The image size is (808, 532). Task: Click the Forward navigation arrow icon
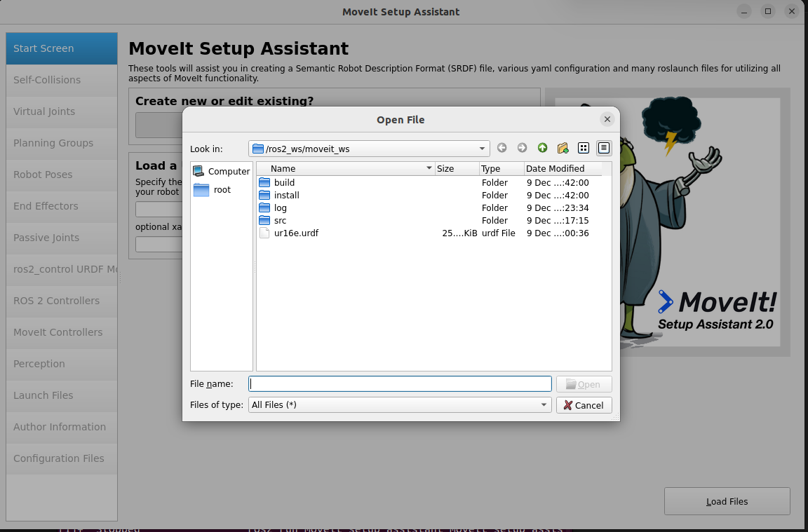point(522,148)
